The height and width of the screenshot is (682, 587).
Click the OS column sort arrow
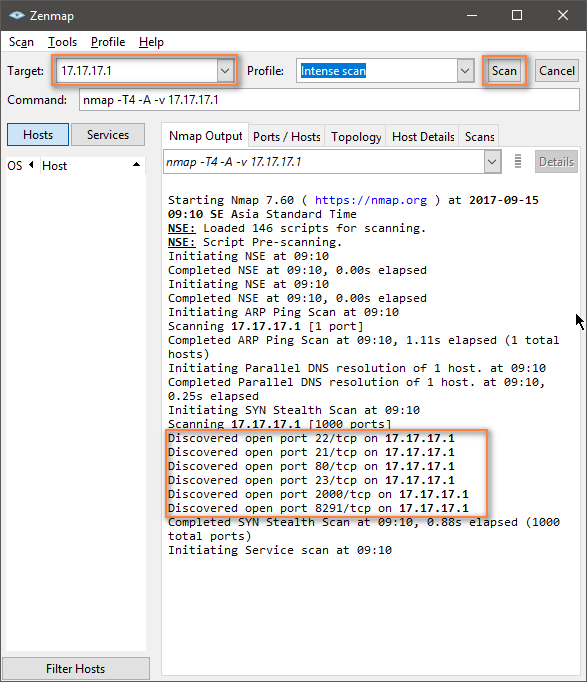[31, 165]
